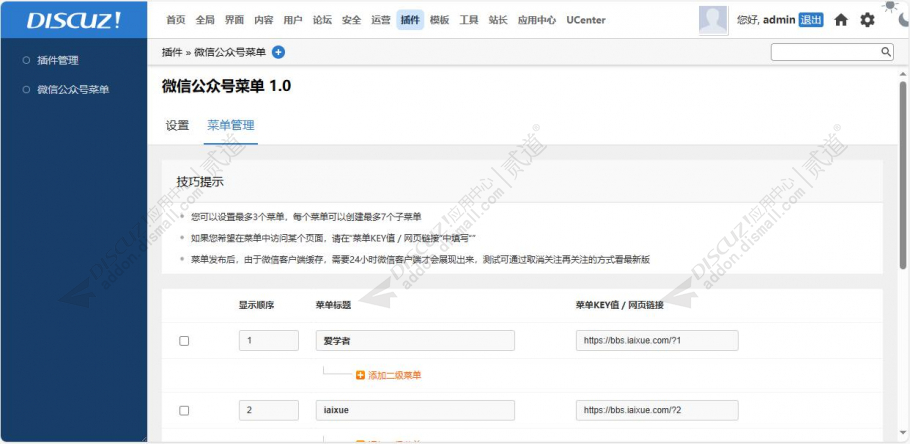The height and width of the screenshot is (444, 910).
Task: Open 运营 in top navigation
Action: pos(381,20)
